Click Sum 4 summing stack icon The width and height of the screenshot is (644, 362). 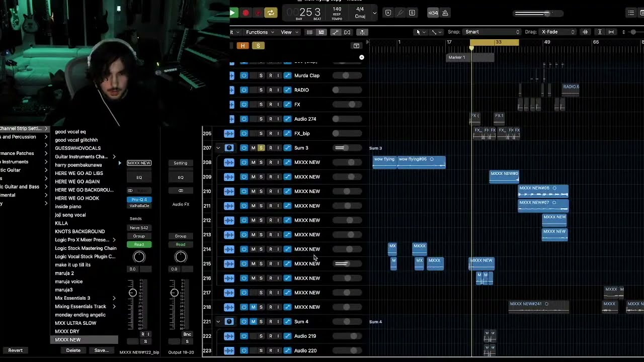tap(229, 322)
